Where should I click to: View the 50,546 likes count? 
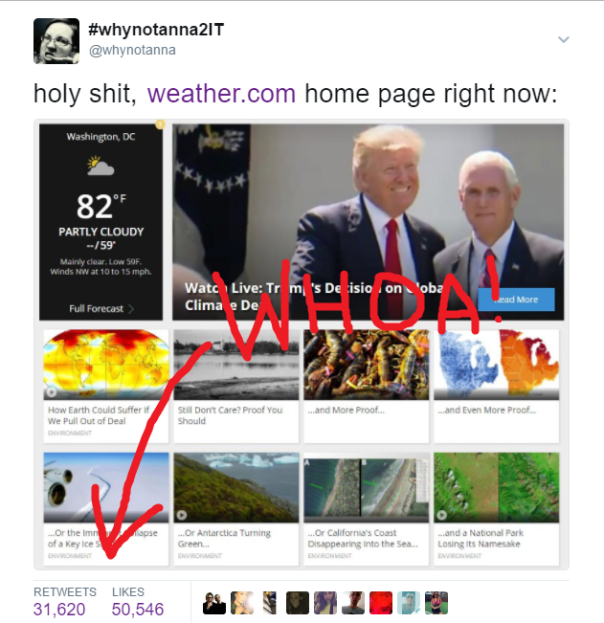[x=137, y=609]
